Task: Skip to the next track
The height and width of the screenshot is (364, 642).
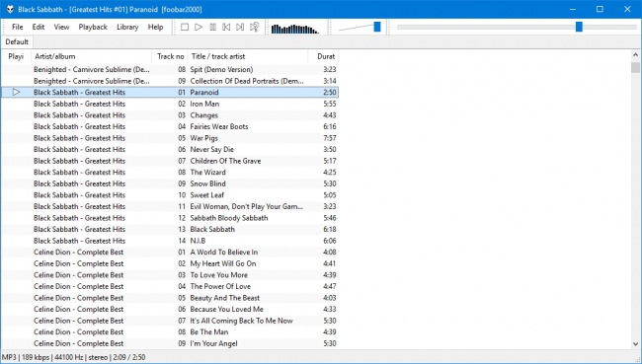Action: 240,27
